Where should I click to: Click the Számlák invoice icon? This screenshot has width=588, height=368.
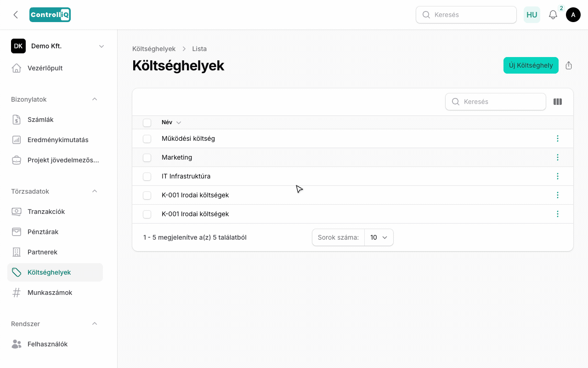[17, 120]
